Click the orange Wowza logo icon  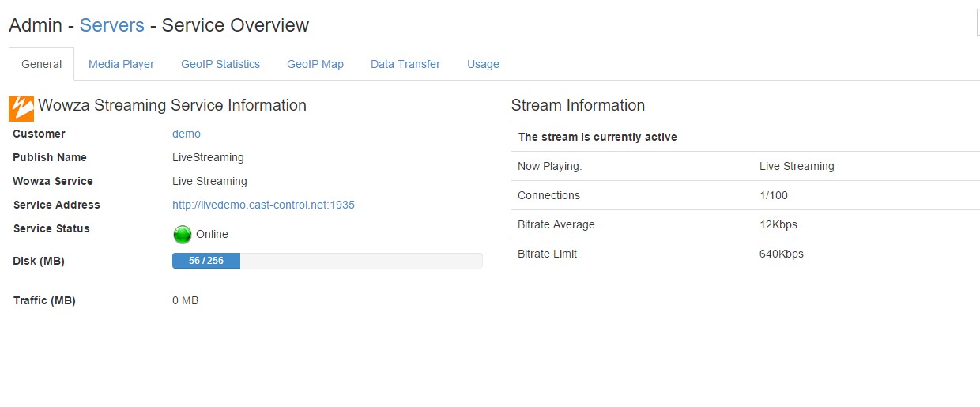(x=21, y=108)
